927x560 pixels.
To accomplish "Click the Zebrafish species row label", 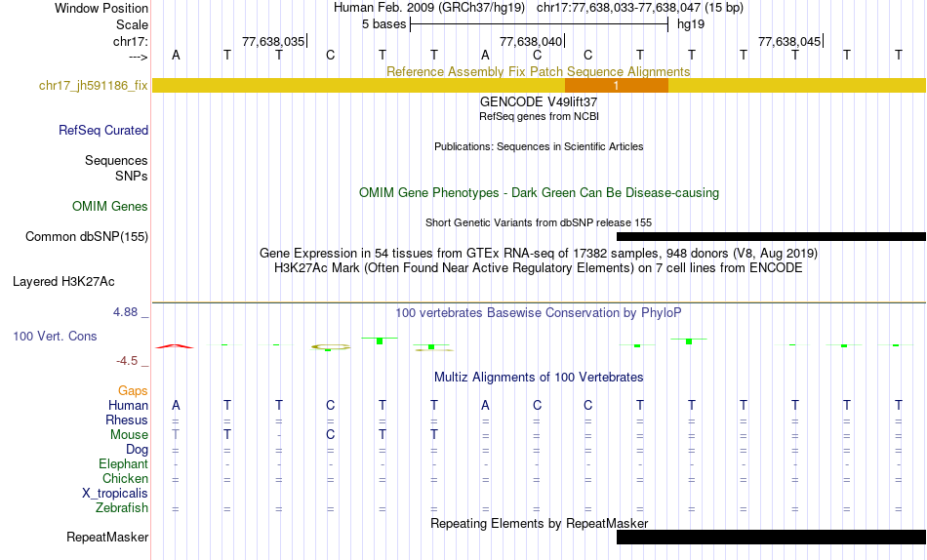I will [x=122, y=508].
